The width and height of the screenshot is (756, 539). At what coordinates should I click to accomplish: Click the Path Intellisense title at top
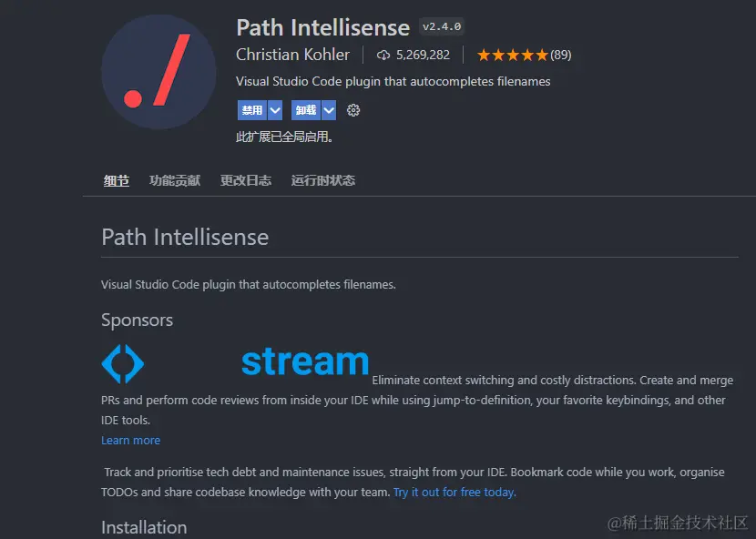[x=323, y=27]
